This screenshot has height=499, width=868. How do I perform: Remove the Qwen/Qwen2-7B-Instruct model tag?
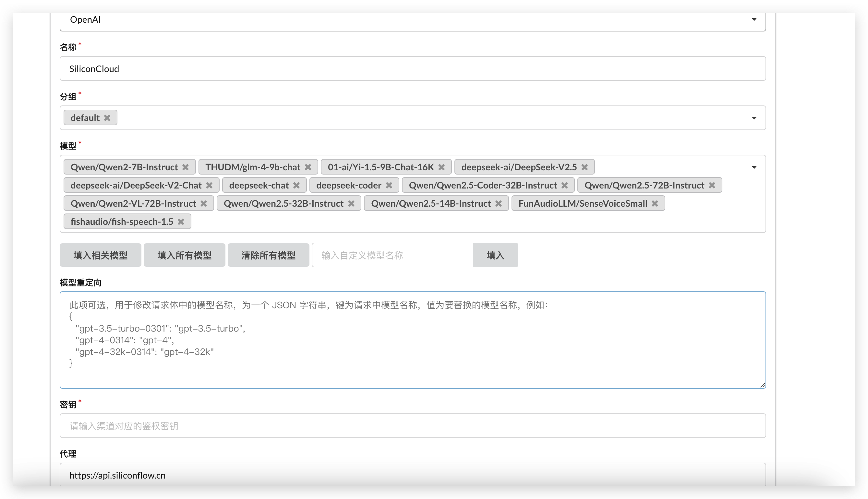click(x=185, y=167)
